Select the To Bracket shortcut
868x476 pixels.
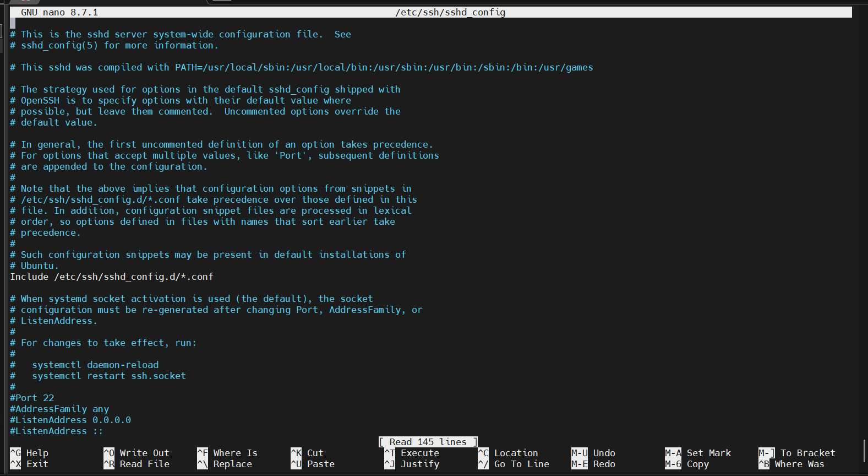797,453
